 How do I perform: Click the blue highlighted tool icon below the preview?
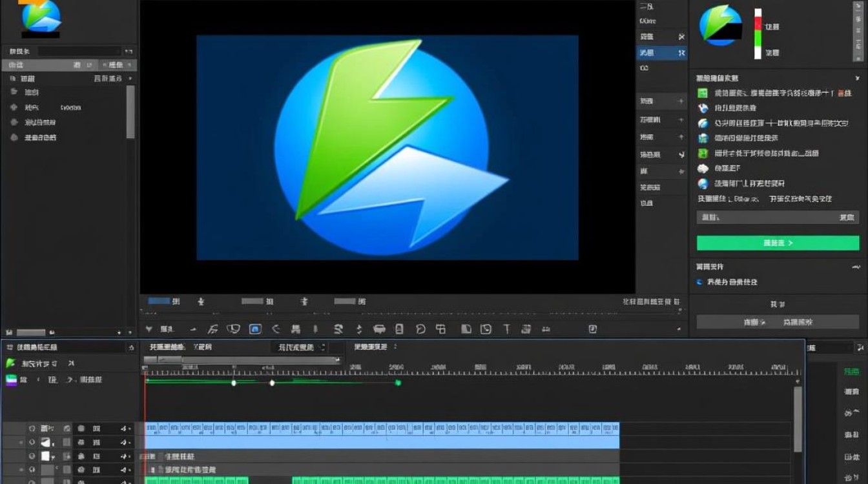tap(255, 329)
